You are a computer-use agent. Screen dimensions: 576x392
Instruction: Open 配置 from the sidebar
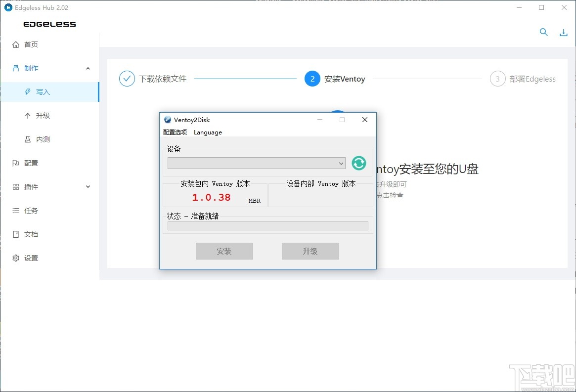click(x=31, y=163)
